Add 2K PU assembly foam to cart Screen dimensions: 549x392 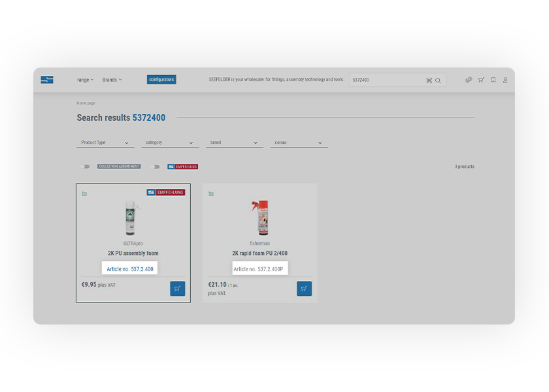pos(178,289)
